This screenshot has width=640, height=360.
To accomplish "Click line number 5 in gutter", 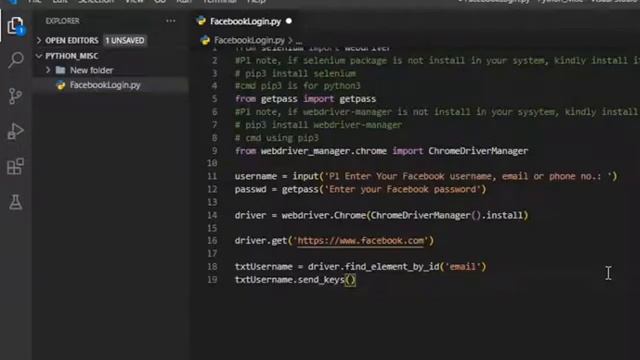I will 215,99.
